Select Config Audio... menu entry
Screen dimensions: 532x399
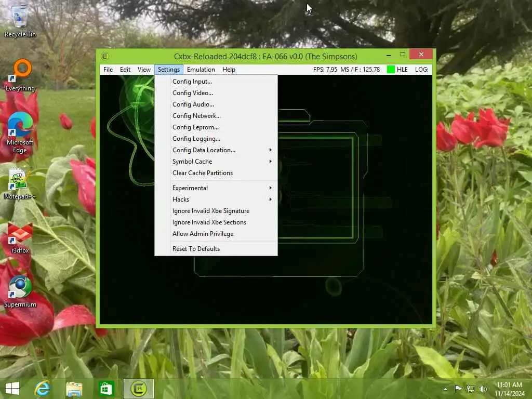[216, 104]
